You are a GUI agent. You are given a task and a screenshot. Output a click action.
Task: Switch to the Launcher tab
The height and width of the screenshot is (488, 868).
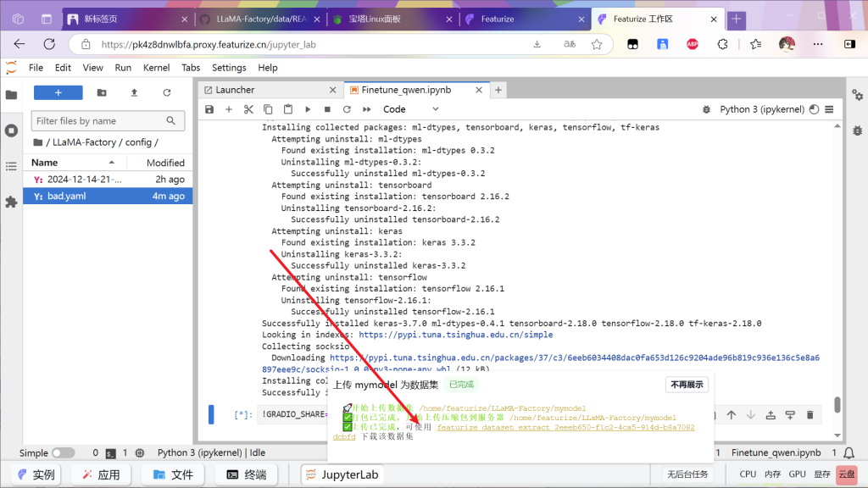(x=234, y=90)
